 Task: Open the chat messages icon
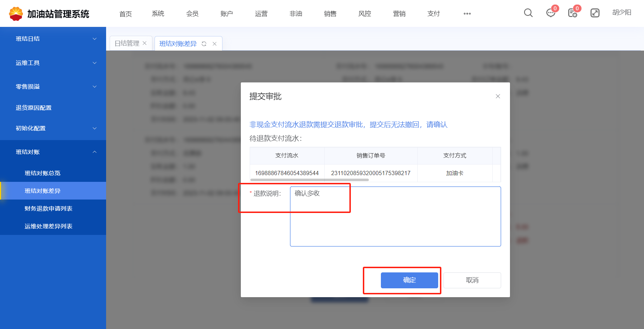click(550, 13)
